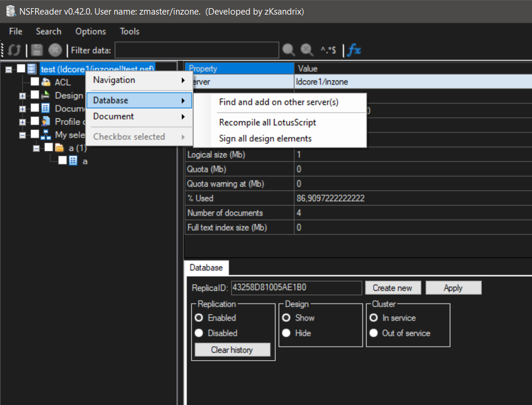532x405 pixels.
Task: Check the test database checkbox
Action: click(x=21, y=69)
